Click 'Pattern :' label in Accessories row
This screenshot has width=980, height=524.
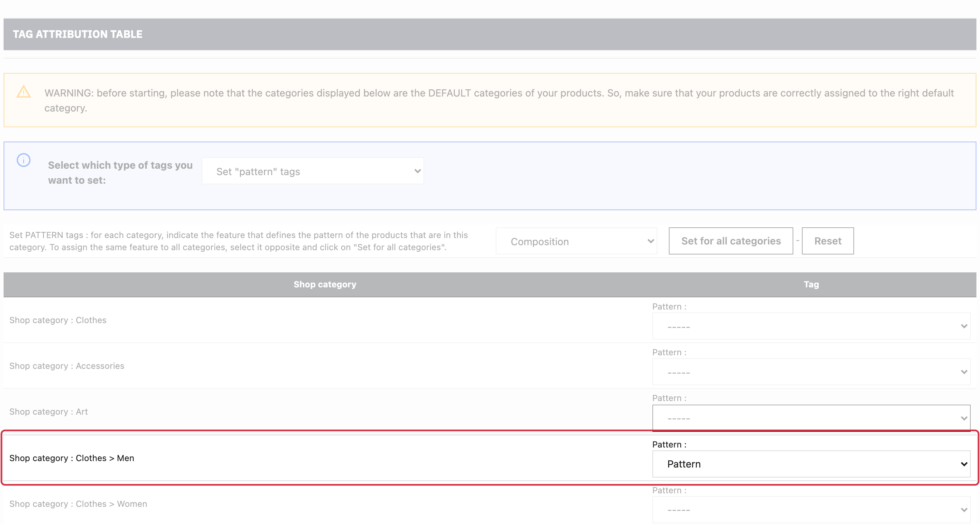669,352
